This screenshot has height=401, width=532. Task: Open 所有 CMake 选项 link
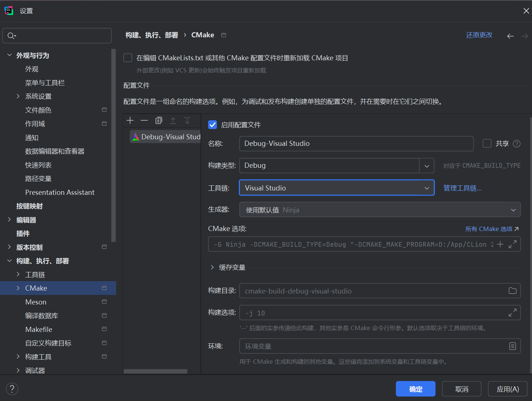492,229
